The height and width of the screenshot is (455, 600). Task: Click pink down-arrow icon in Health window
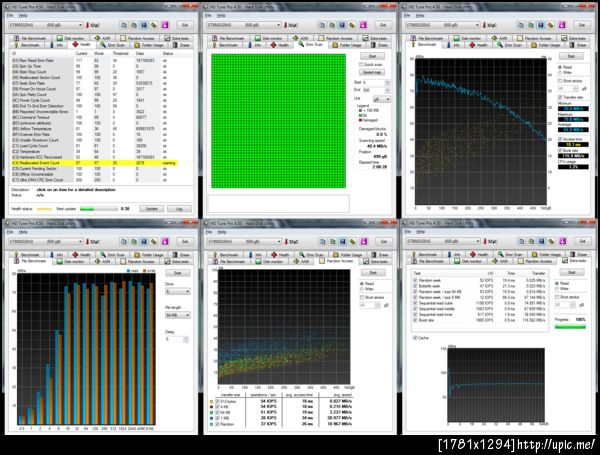click(165, 25)
